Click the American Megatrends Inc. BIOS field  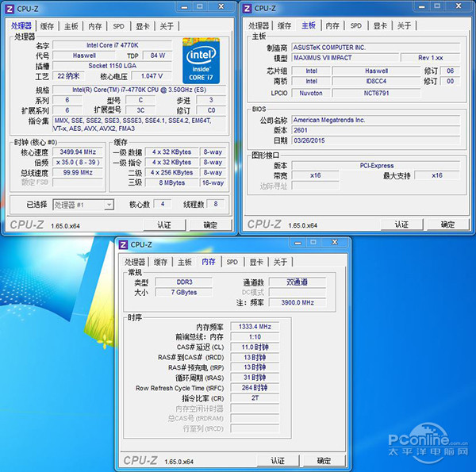pos(376,120)
